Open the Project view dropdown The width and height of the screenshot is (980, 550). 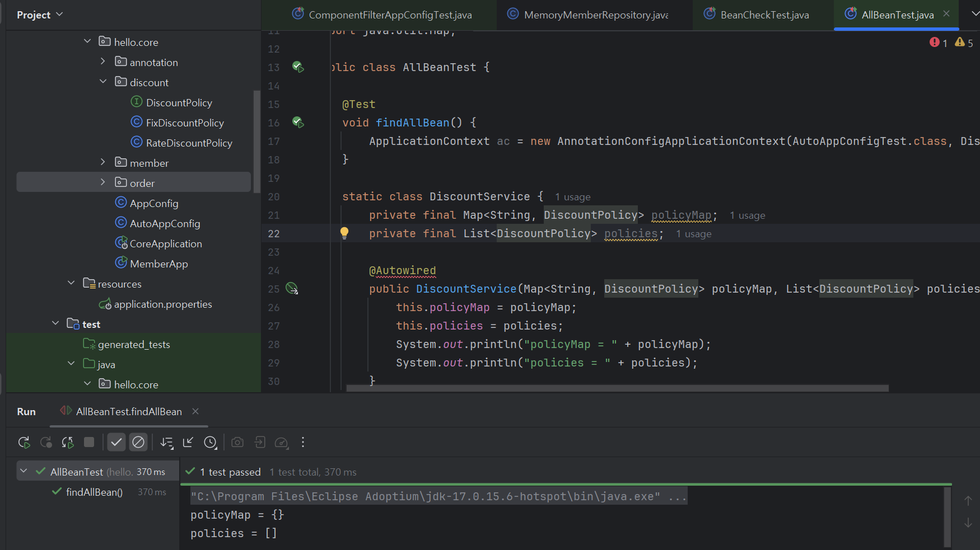point(40,15)
